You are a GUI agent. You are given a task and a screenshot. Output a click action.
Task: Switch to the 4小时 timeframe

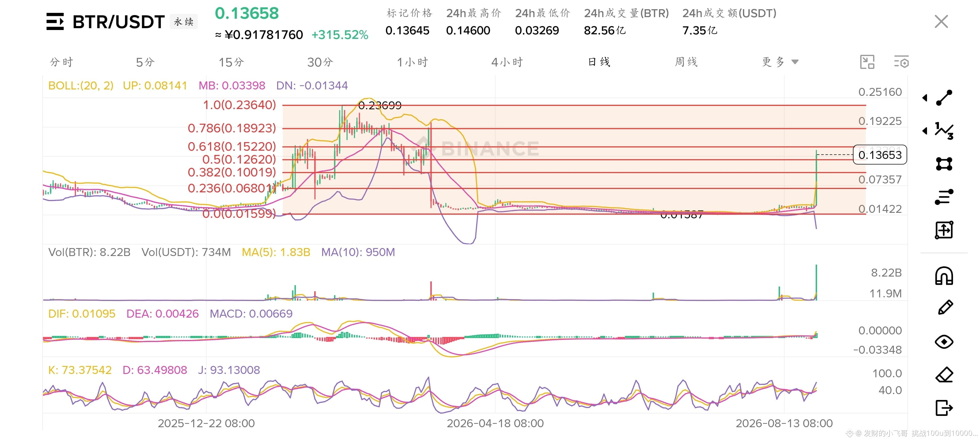click(507, 62)
